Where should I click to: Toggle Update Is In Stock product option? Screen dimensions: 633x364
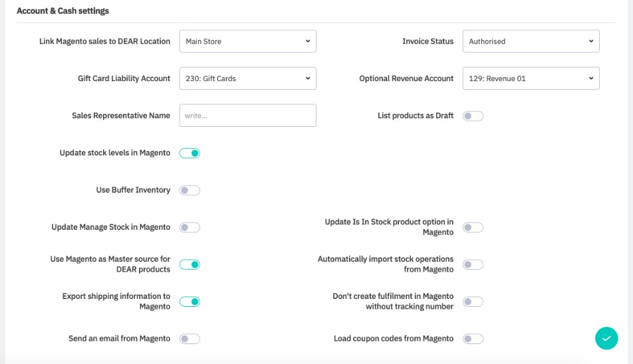coord(473,228)
